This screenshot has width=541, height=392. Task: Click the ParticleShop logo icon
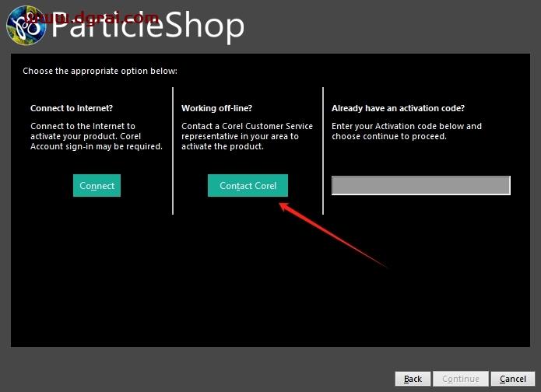26,26
